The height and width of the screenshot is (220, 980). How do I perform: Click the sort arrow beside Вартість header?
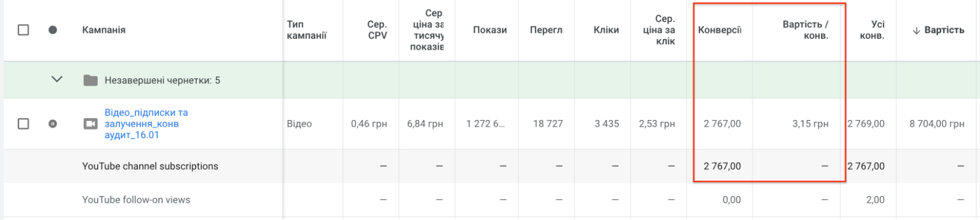click(x=916, y=30)
